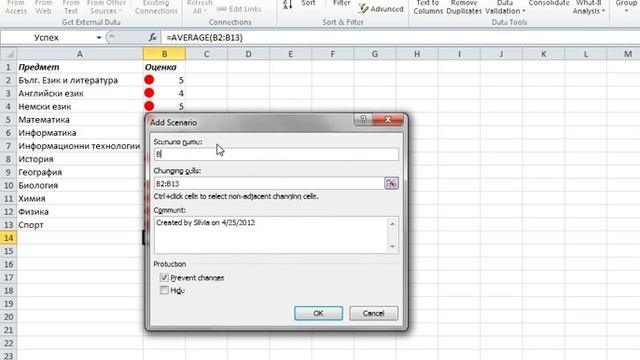Viewport: 640px width, 360px height.
Task: Click From Web data import
Action: [43, 7]
